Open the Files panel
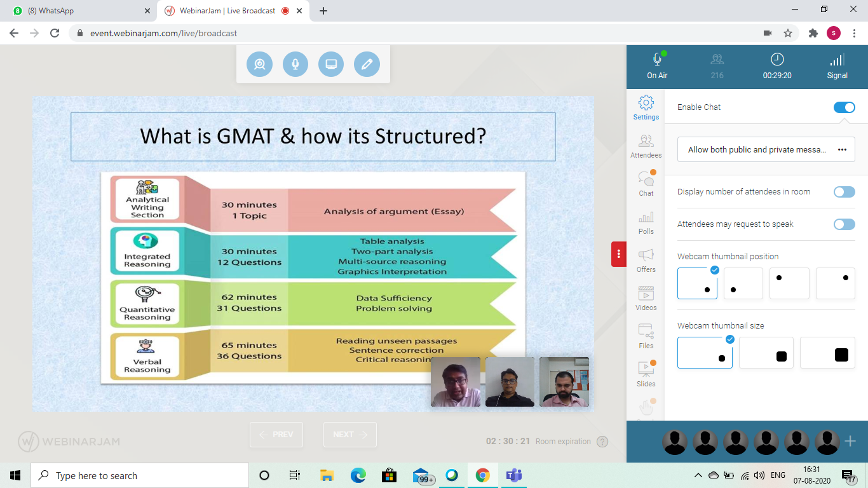 (646, 337)
